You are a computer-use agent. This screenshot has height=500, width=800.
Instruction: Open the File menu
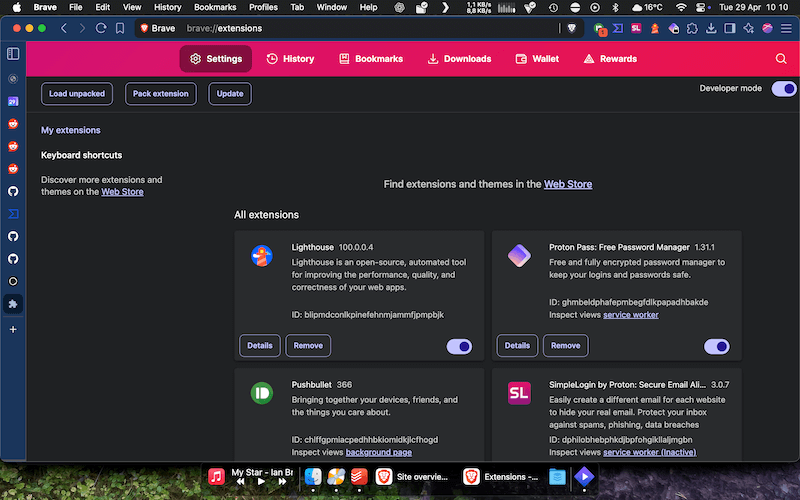click(x=76, y=7)
